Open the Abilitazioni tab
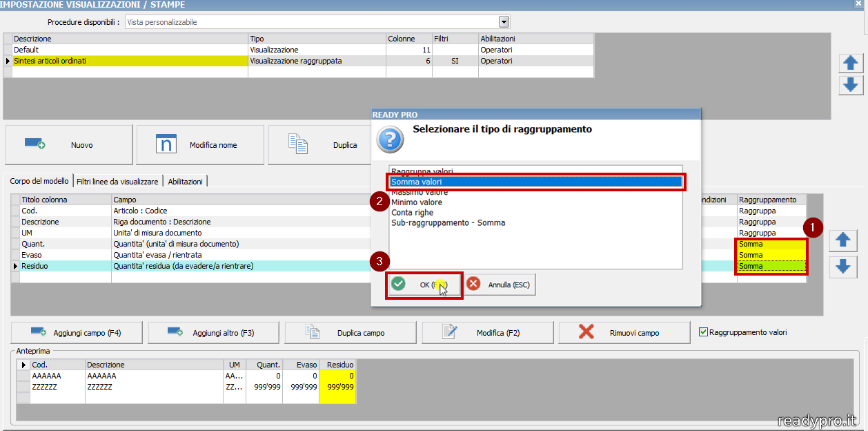The height and width of the screenshot is (431, 868). point(185,182)
